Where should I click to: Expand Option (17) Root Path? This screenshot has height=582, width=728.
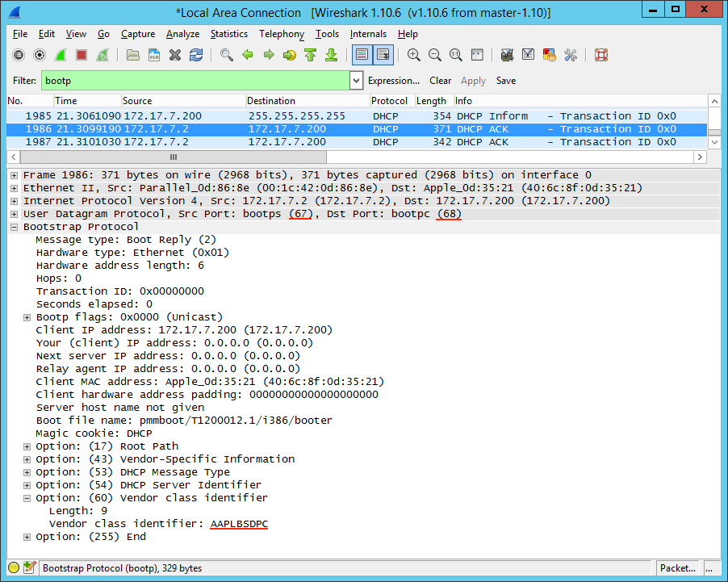coord(27,446)
